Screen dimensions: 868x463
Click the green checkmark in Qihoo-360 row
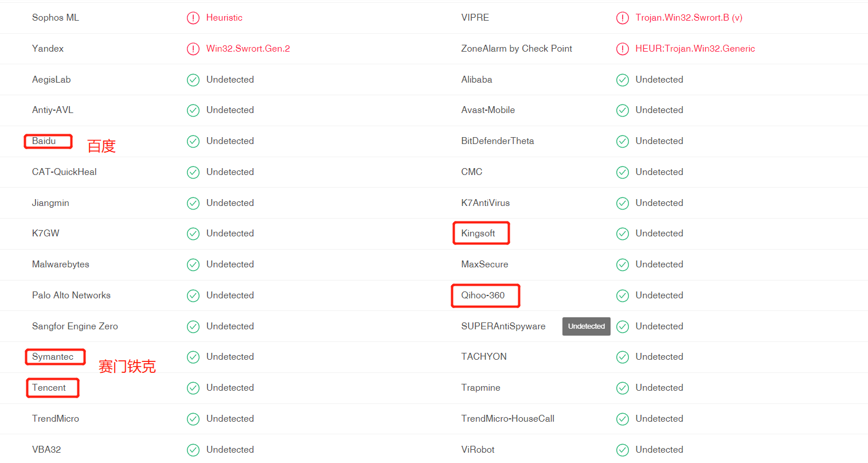[x=623, y=295]
